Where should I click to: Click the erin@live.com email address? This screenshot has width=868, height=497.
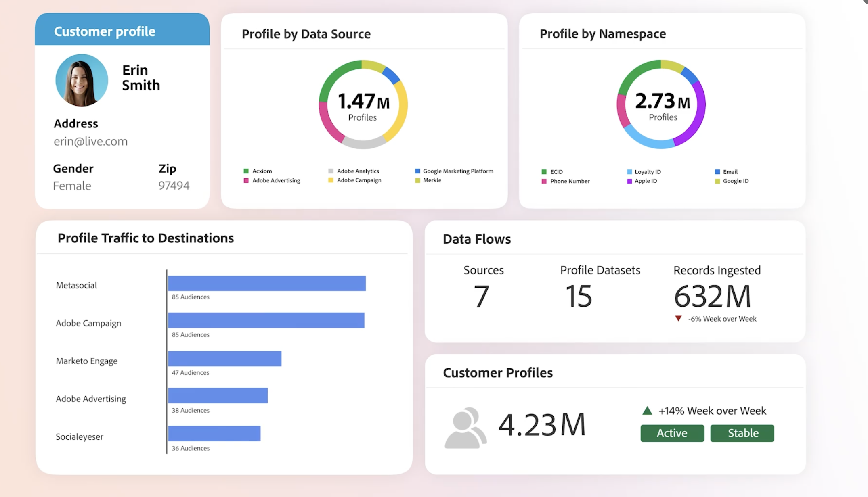[x=90, y=141]
